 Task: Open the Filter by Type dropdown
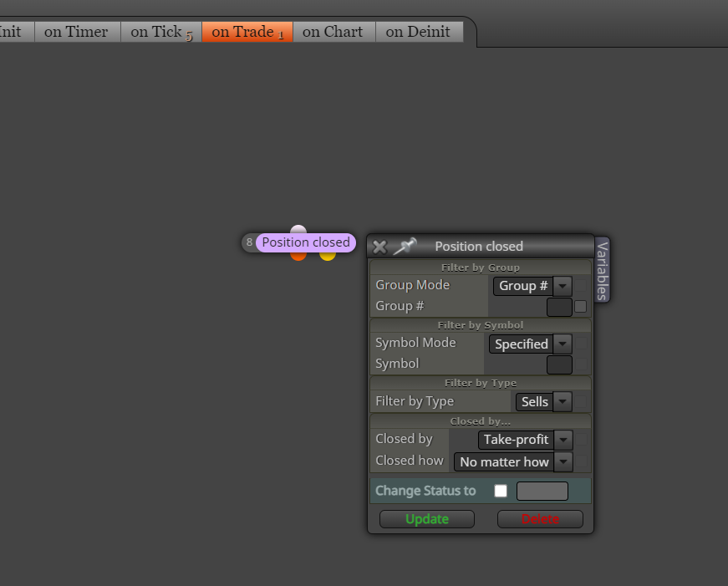click(544, 401)
